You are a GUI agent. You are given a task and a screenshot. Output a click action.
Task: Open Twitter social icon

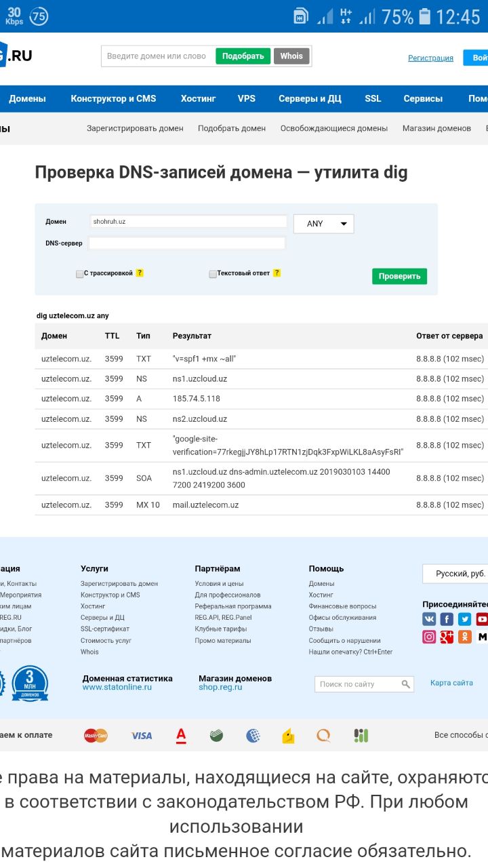point(464,619)
